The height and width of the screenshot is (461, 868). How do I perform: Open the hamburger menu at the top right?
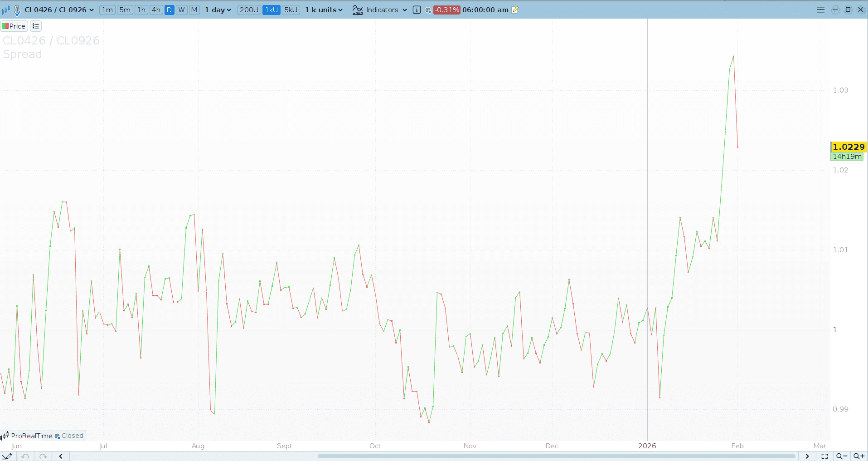click(821, 10)
